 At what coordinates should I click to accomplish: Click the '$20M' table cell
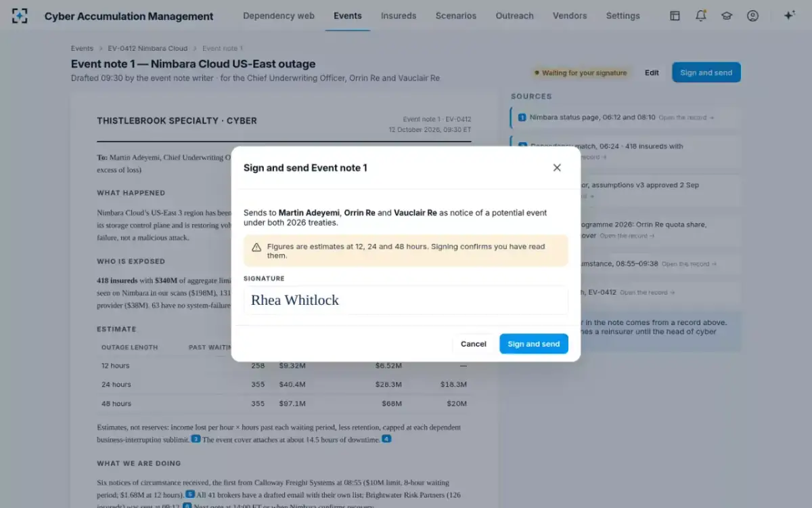[x=457, y=404]
